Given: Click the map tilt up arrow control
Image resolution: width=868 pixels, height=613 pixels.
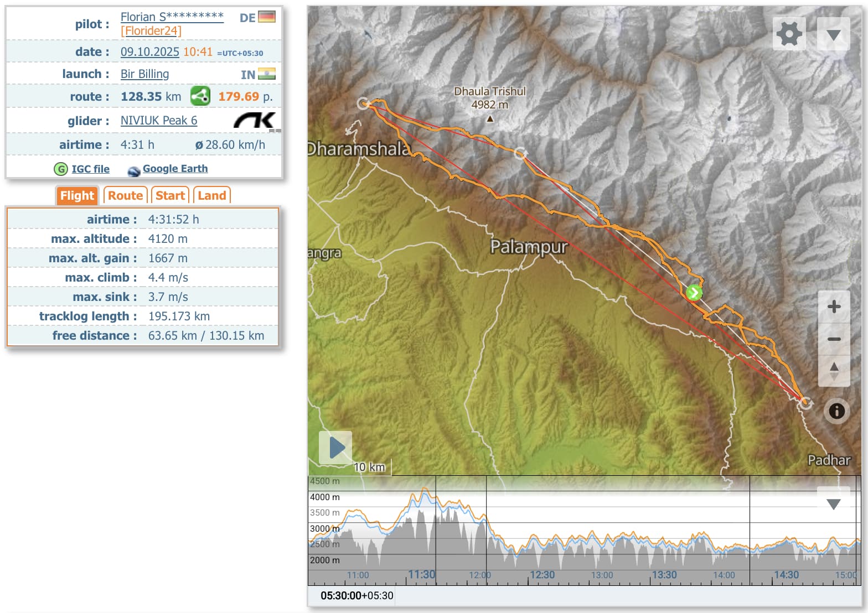Looking at the screenshot, I should 834,368.
